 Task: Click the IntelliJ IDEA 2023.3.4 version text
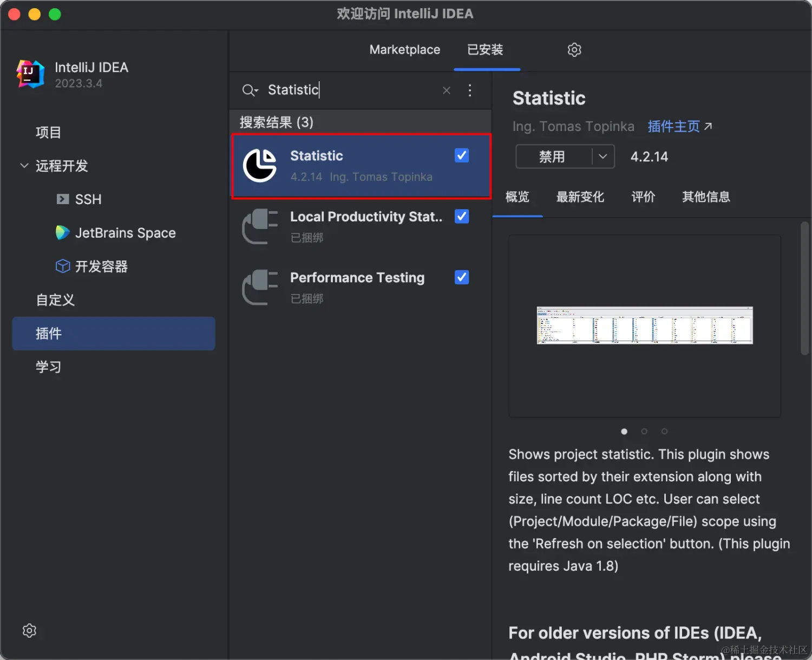pos(78,83)
